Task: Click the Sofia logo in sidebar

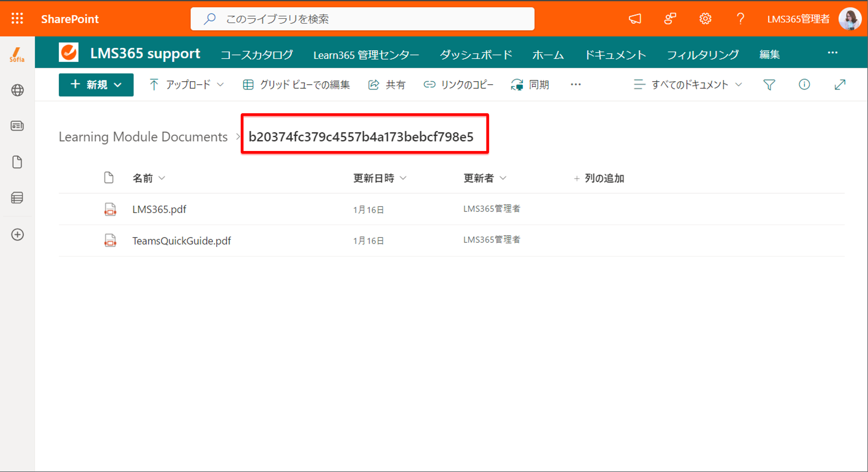Action: [17, 55]
